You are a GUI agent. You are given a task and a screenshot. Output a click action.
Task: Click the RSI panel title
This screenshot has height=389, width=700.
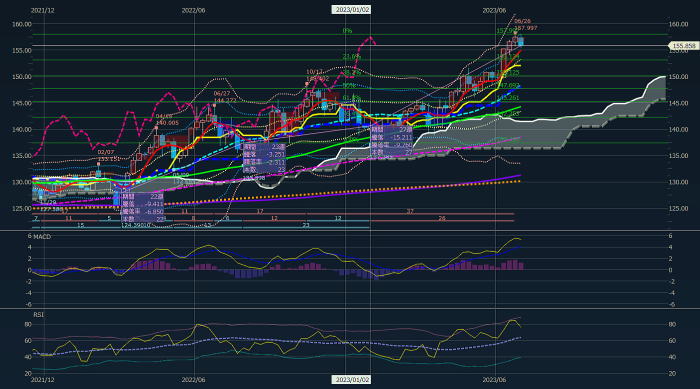coord(38,315)
